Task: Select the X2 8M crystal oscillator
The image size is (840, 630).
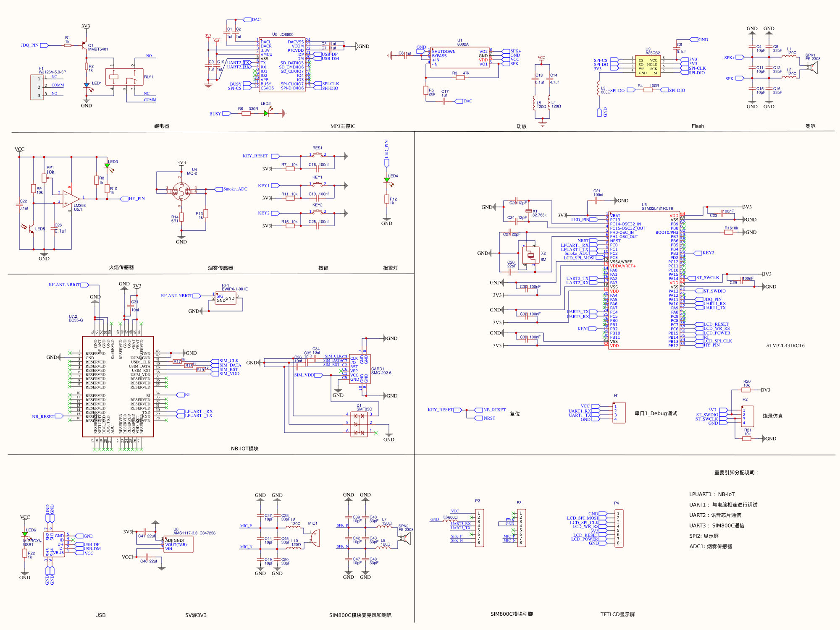Action: coord(530,255)
